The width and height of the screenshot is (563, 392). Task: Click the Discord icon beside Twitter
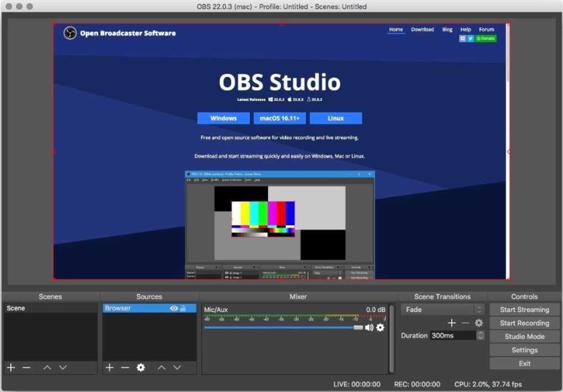(x=463, y=39)
